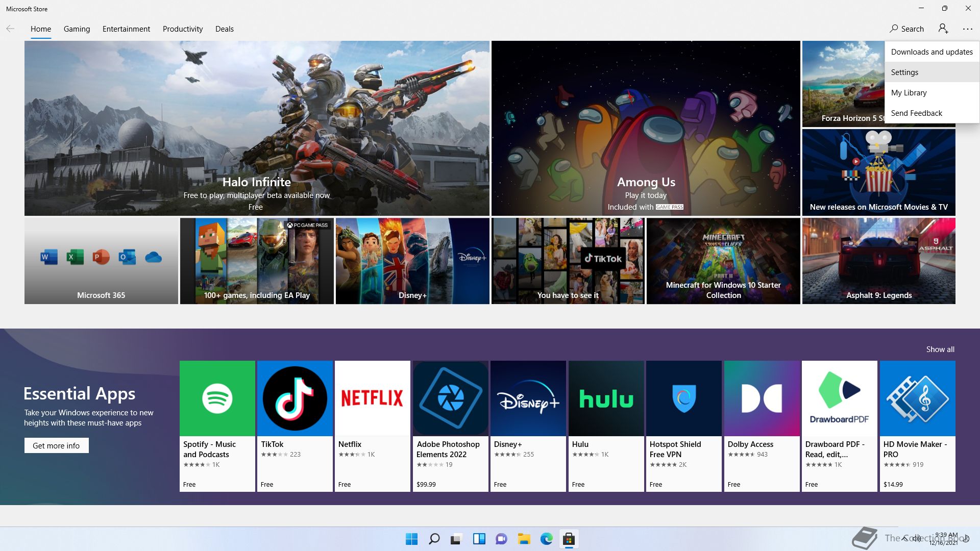Select the Home tab
Screen dimensions: 980x551
pyautogui.click(x=41, y=29)
